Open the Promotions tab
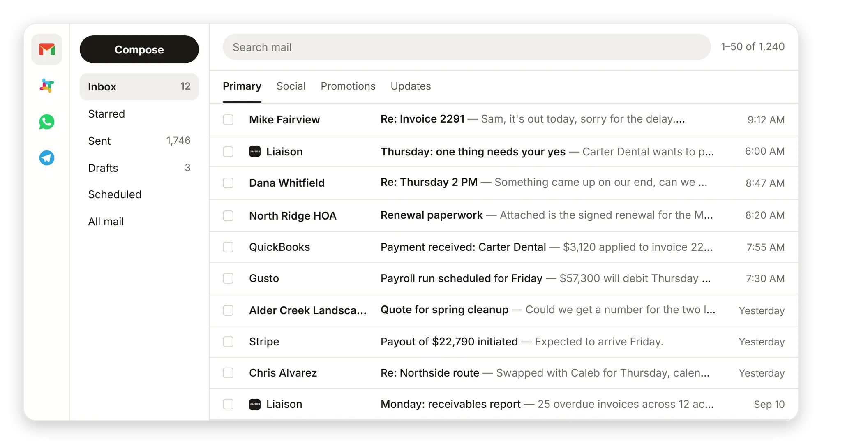The image size is (868, 444). tap(348, 86)
